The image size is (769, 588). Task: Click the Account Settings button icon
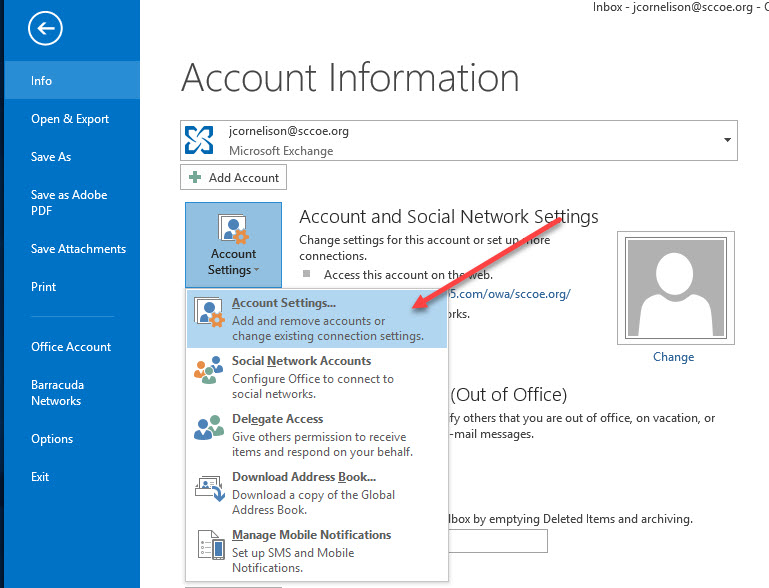[x=233, y=229]
